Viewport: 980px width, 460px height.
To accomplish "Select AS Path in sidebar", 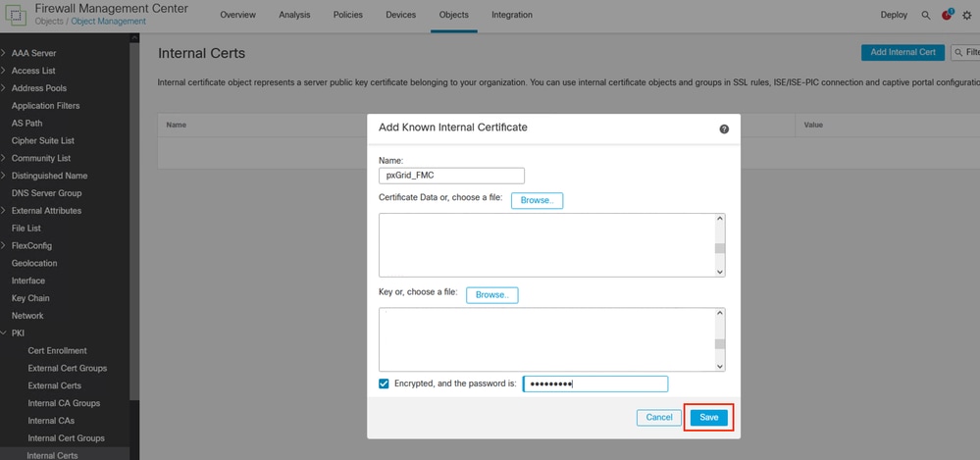I will (26, 124).
